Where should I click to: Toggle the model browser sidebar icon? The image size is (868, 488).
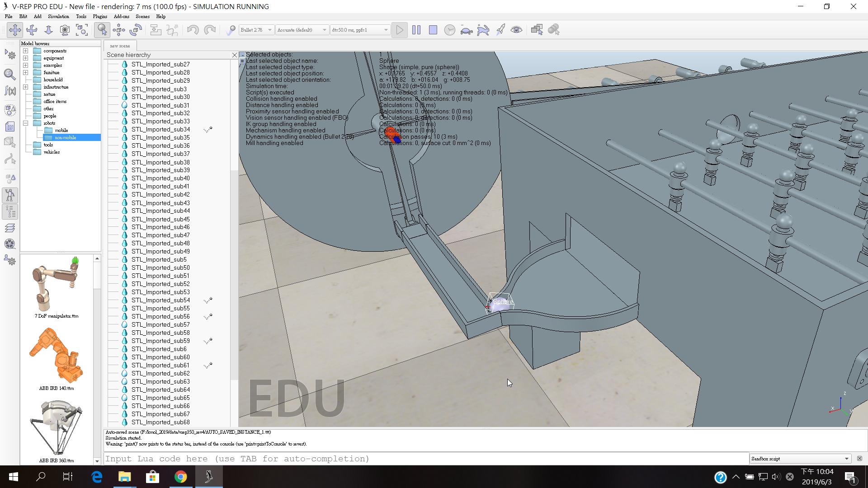pyautogui.click(x=10, y=195)
